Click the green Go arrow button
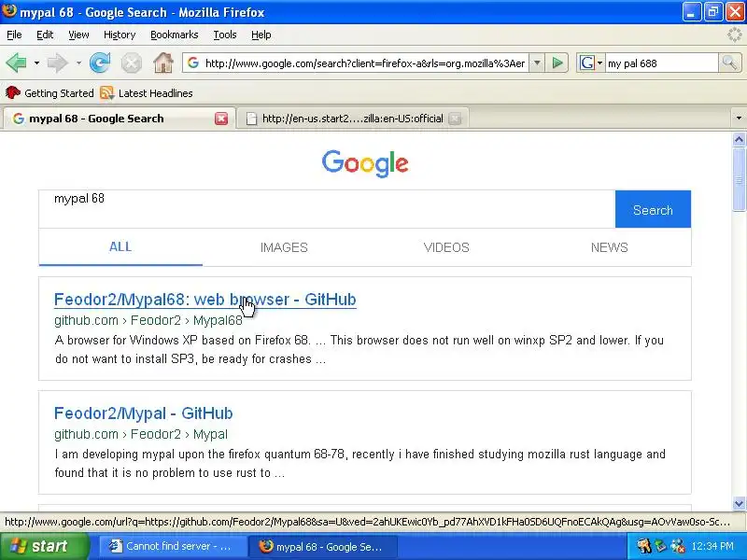 tap(557, 63)
